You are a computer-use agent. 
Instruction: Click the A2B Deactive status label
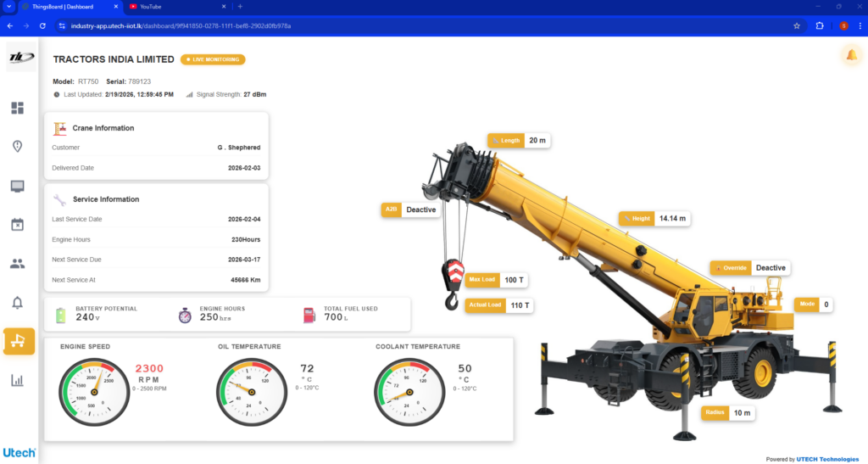(411, 210)
